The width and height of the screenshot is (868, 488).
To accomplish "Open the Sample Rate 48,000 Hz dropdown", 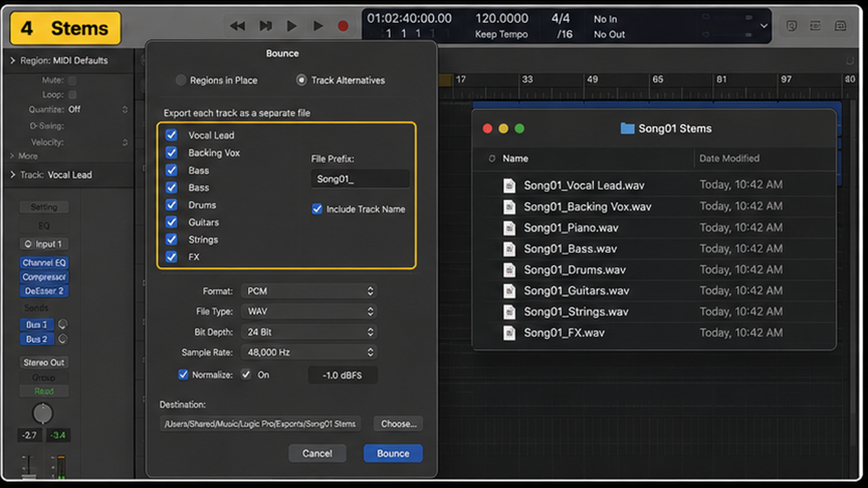I will (x=309, y=352).
